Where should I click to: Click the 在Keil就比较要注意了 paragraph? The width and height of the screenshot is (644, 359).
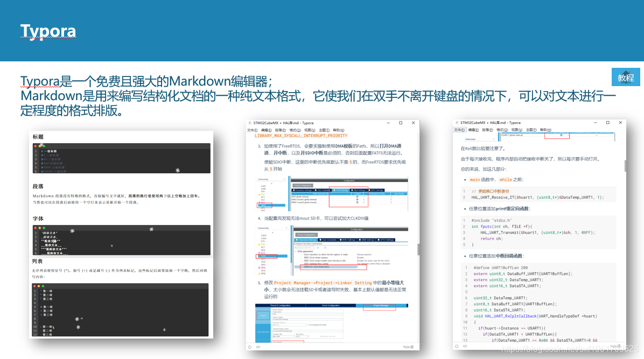click(484, 149)
